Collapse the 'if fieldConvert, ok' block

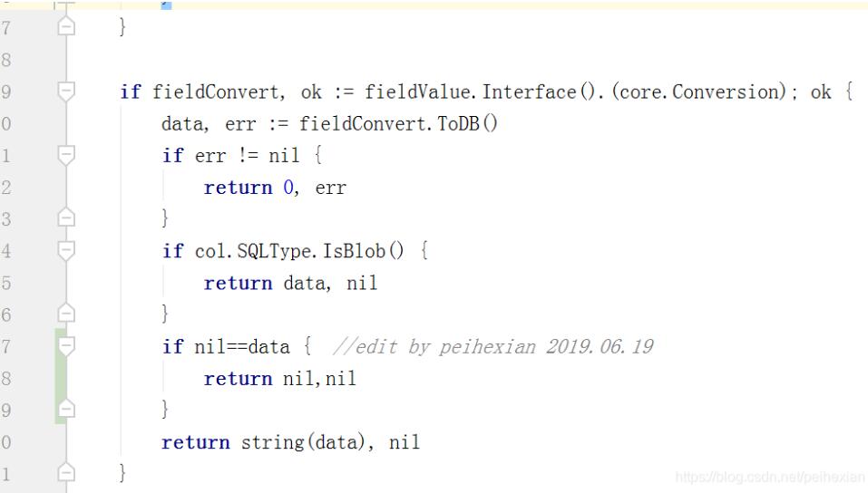pos(65,92)
